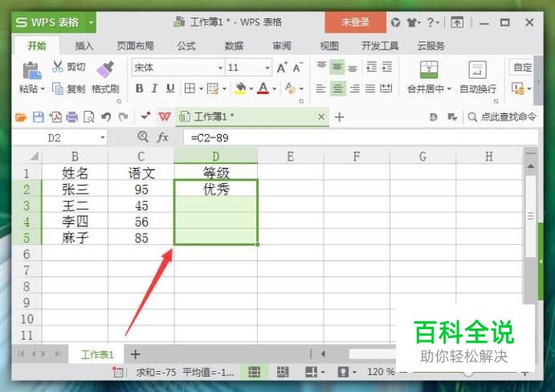Select the Format Painter brush
This screenshot has height=392, width=555.
click(x=105, y=69)
